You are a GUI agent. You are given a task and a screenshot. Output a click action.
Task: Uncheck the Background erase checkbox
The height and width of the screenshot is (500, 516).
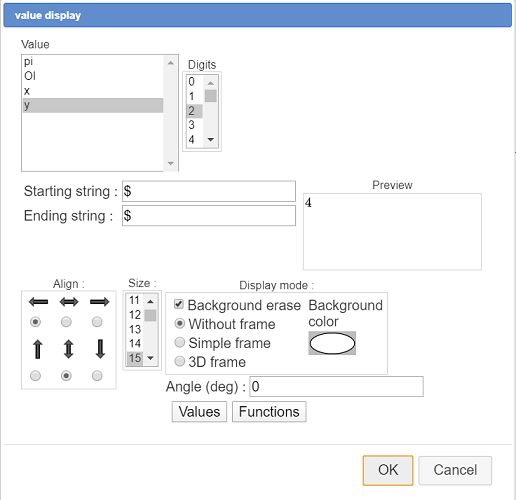(179, 304)
